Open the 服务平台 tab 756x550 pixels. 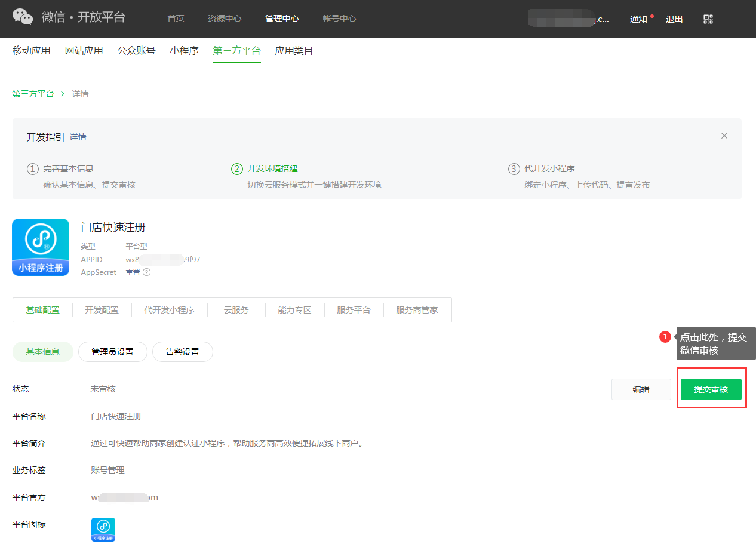[354, 310]
